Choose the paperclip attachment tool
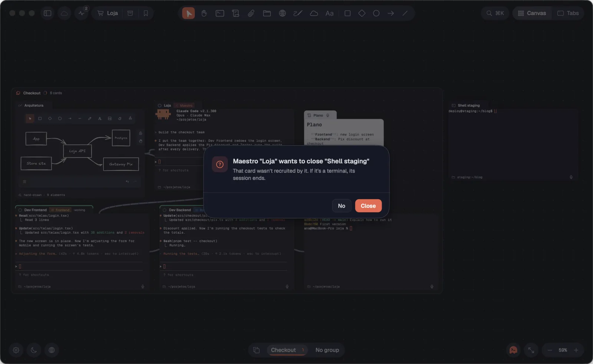This screenshot has width=593, height=364. pyautogui.click(x=251, y=13)
